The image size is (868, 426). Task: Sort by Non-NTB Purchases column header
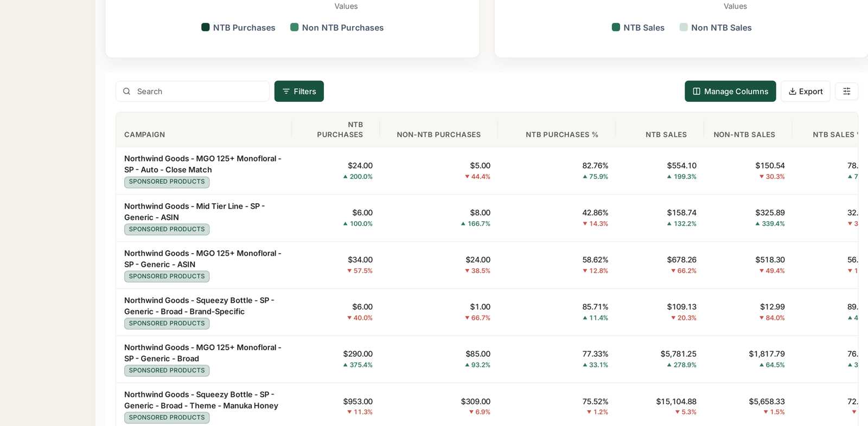point(439,134)
